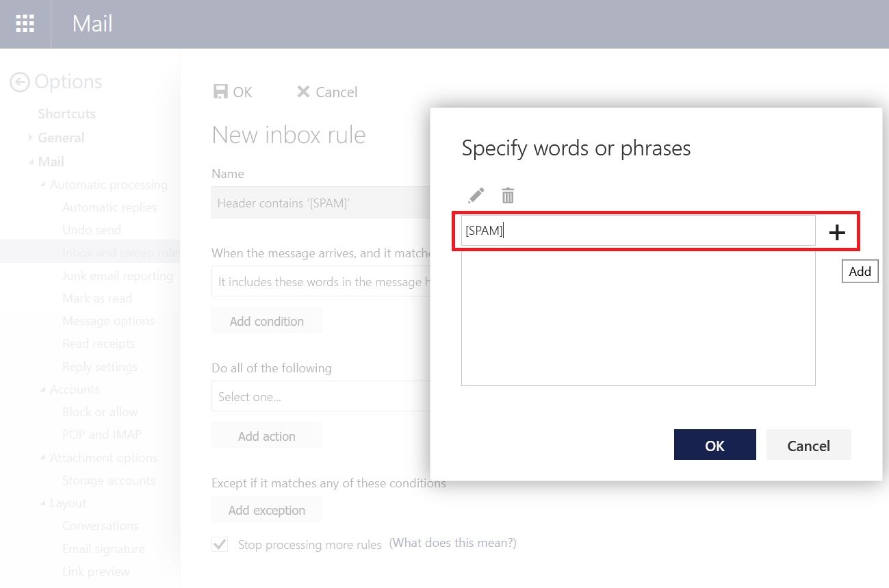
Task: Open the app launcher grid icon
Action: coord(25,24)
